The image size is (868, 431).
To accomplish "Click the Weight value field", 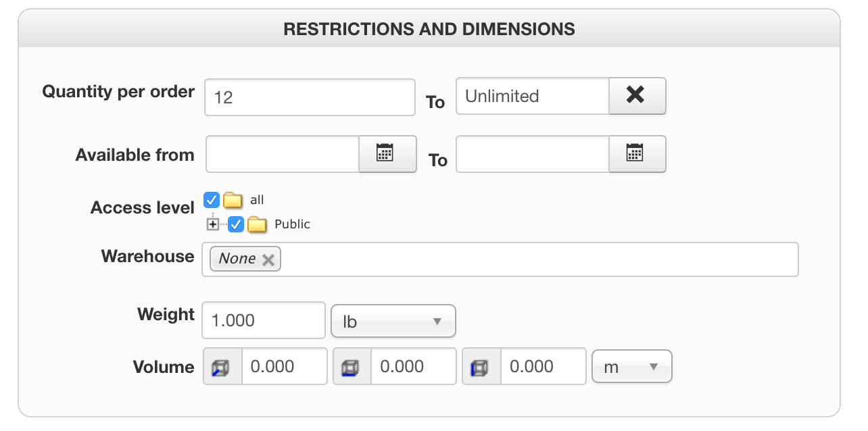I will 263,320.
